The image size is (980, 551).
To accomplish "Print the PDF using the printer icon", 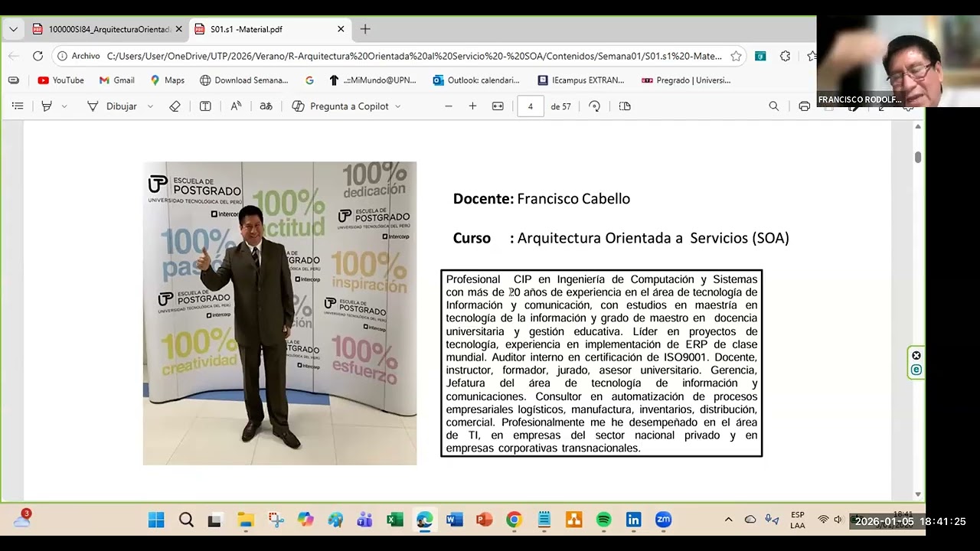I will [x=804, y=106].
